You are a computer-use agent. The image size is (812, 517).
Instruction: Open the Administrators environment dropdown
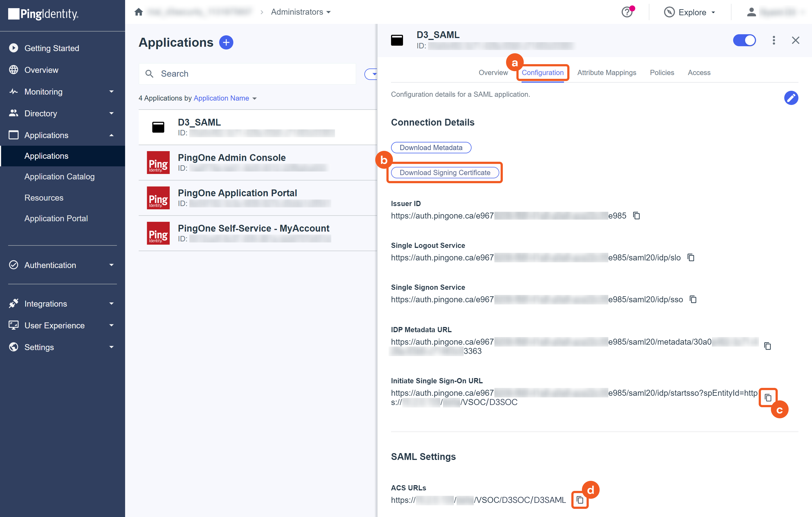(301, 12)
